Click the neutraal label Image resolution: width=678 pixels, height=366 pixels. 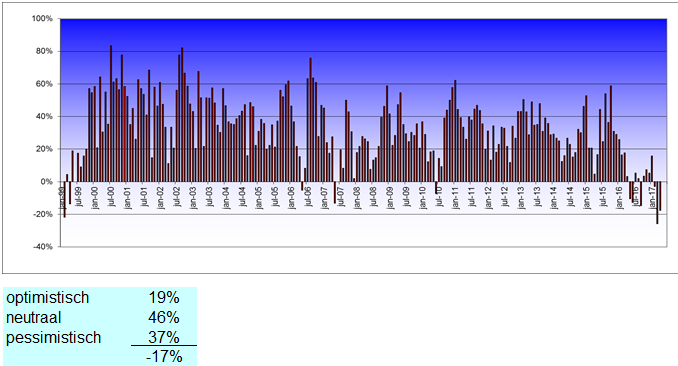pyautogui.click(x=33, y=318)
